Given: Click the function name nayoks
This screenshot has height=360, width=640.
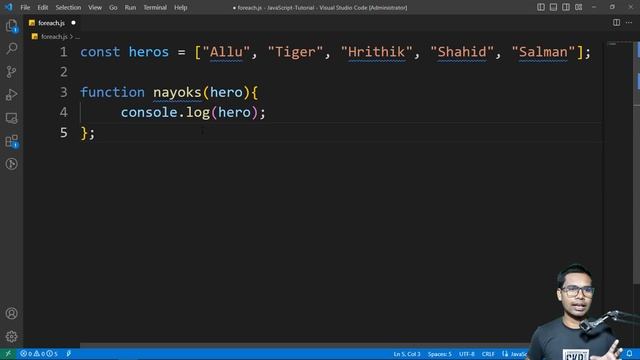Looking at the screenshot, I should point(177,93).
